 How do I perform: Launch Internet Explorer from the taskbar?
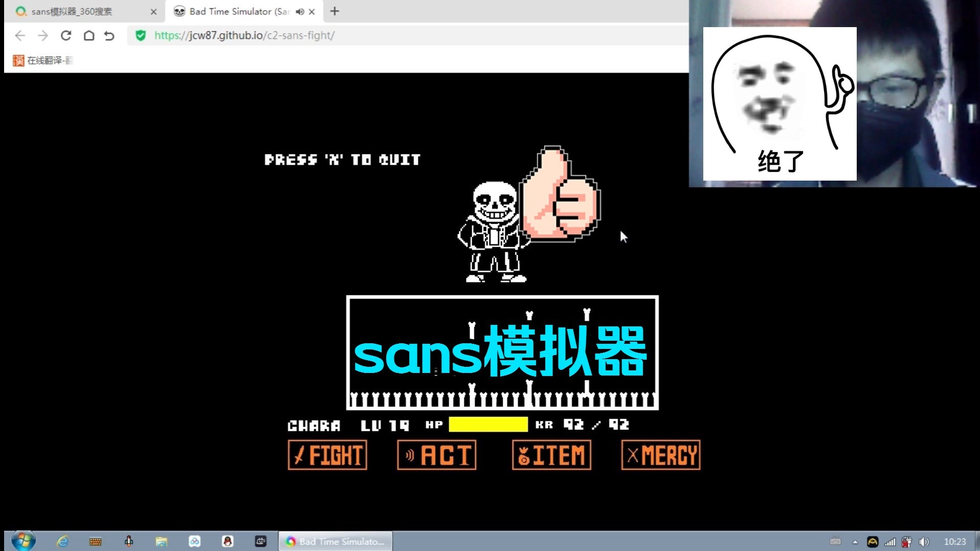click(x=62, y=541)
